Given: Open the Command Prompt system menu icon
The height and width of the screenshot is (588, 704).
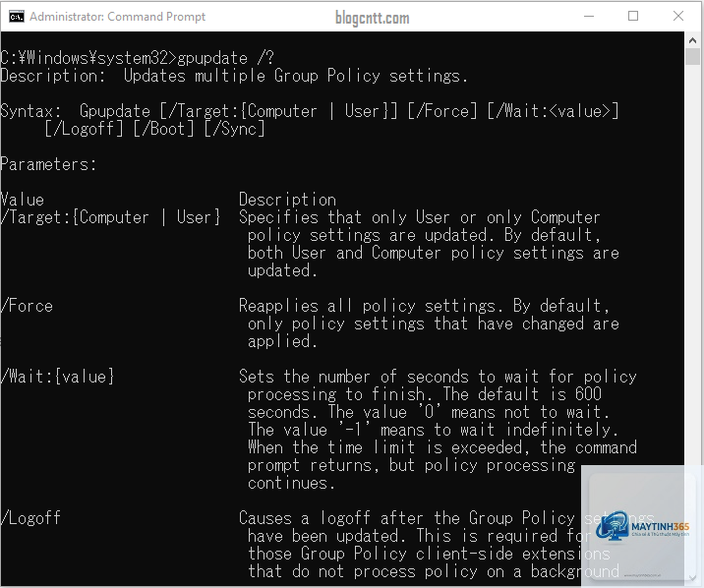Looking at the screenshot, I should tap(17, 17).
